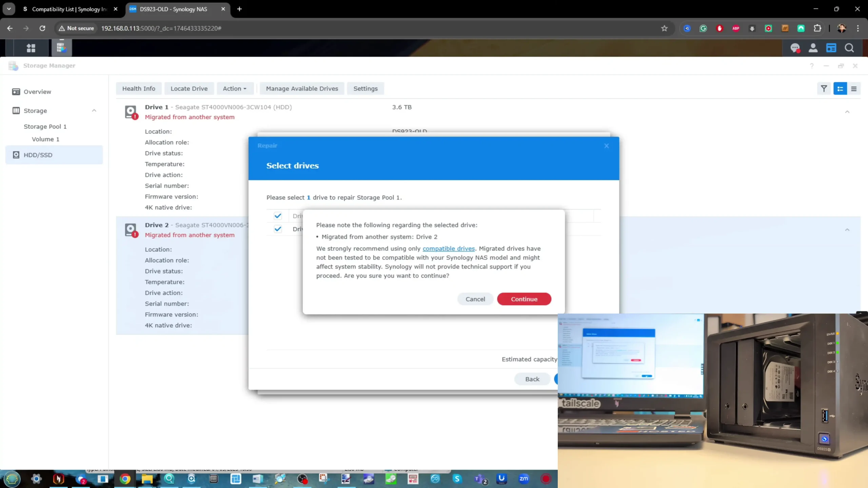Open the Action dropdown menu

(x=235, y=89)
